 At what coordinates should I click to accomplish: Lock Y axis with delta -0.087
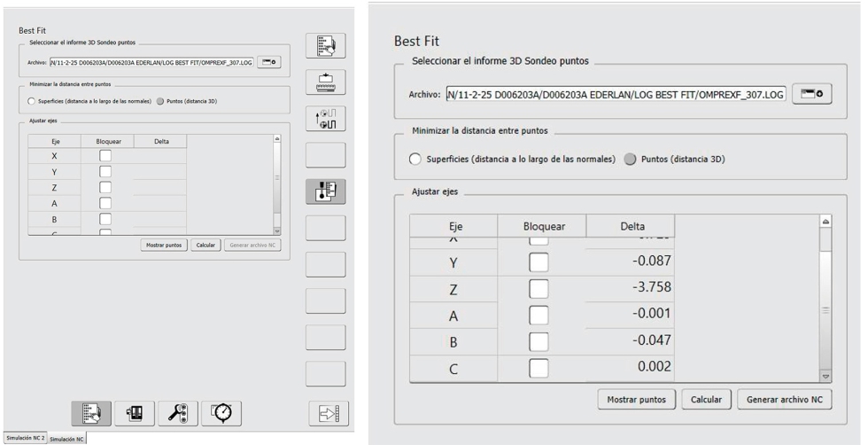coord(539,262)
